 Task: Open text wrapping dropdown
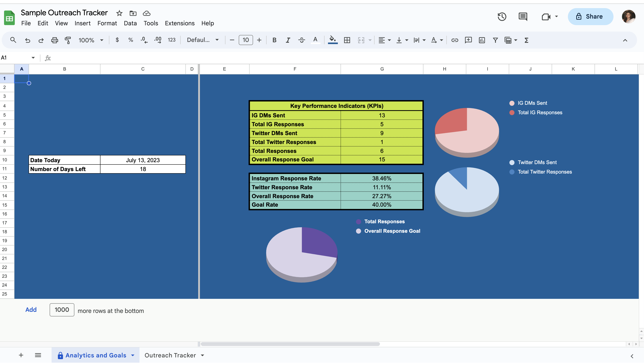[x=419, y=40]
